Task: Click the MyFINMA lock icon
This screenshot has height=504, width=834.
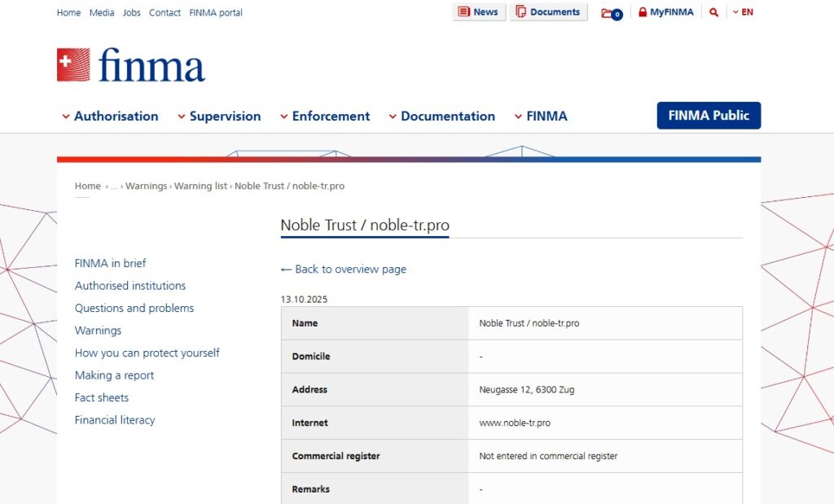Action: pos(643,12)
